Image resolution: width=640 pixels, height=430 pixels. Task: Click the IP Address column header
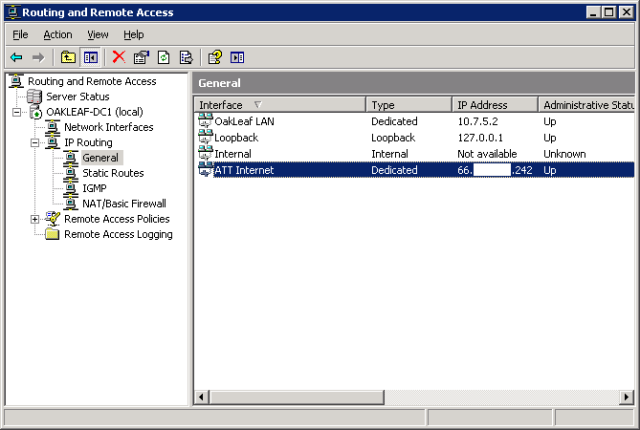494,104
